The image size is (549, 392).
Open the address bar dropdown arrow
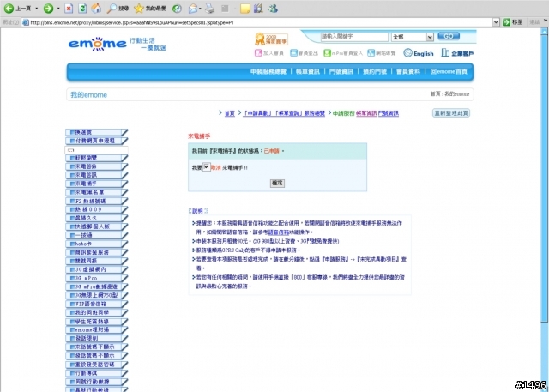tap(496, 22)
